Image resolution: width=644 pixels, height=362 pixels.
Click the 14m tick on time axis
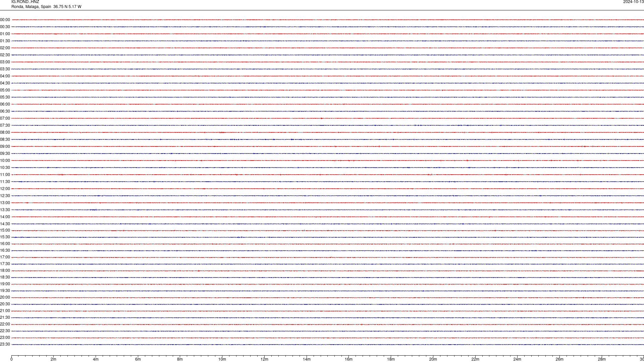point(307,359)
